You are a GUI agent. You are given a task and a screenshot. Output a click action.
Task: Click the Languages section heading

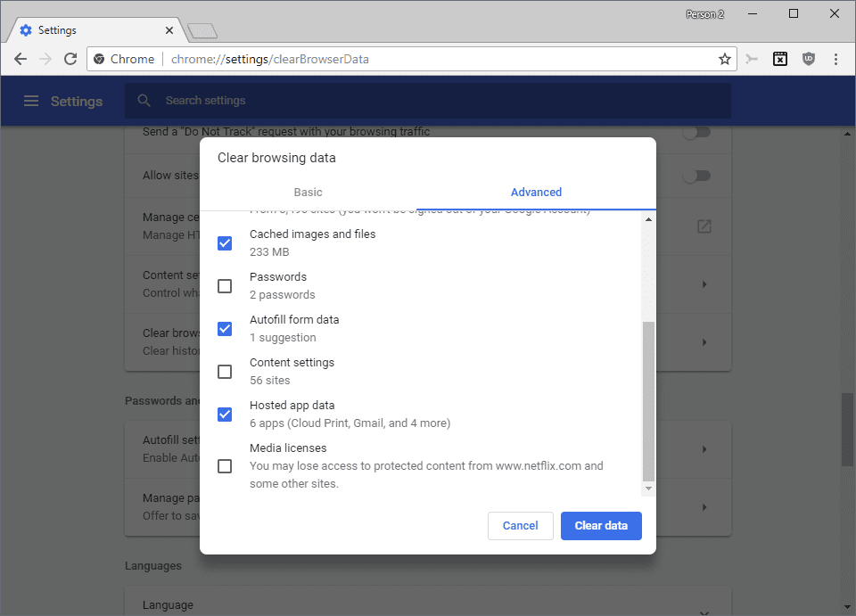pyautogui.click(x=153, y=566)
